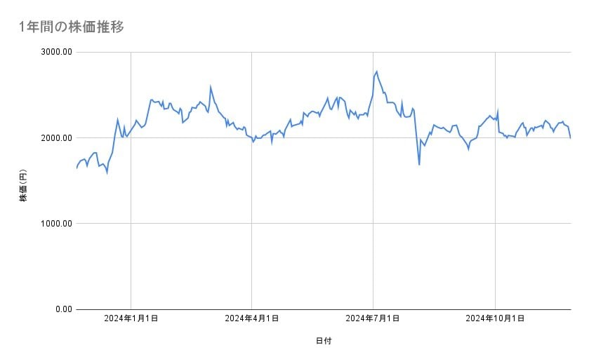Click the horizontal axis title 日付
The height and width of the screenshot is (364, 589).
[x=324, y=341]
